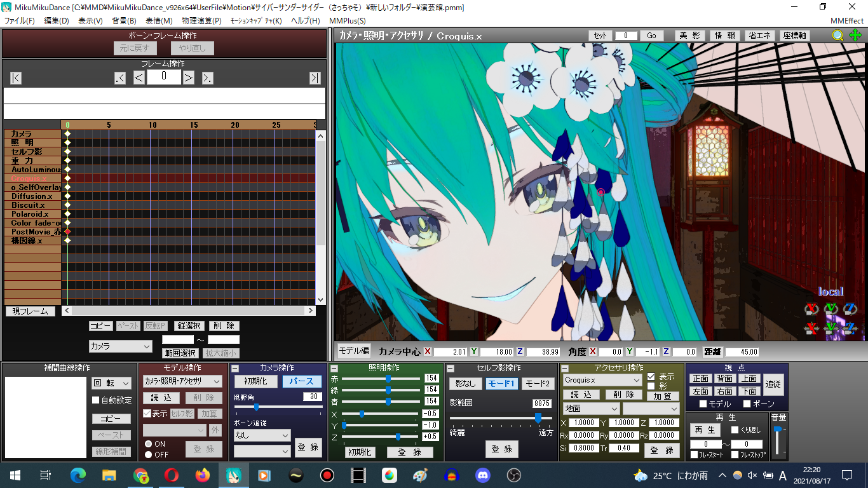The width and height of the screenshot is (868, 488).
Task: Go to next keyframe (>. button)
Action: (208, 78)
